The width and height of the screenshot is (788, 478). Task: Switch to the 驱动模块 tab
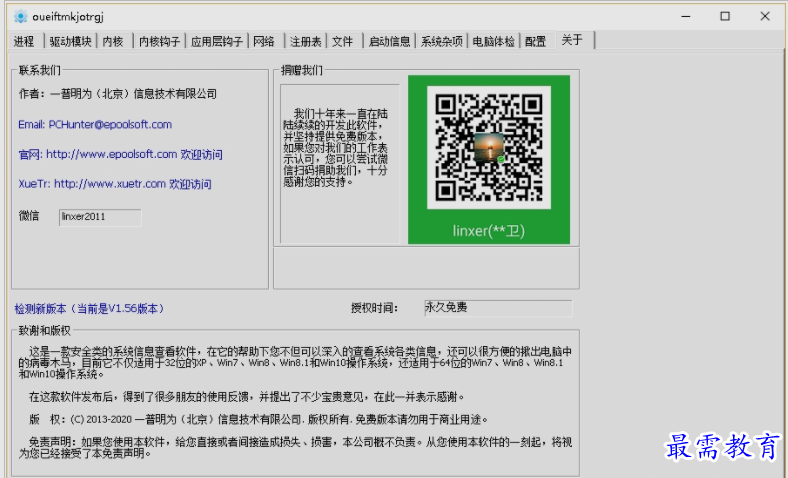(70, 41)
